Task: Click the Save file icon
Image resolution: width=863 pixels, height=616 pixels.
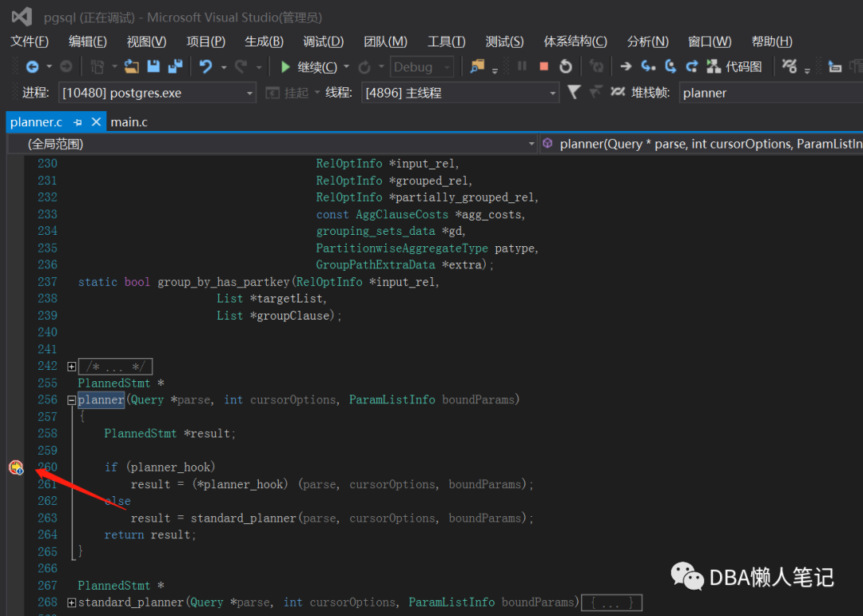Action: [153, 67]
